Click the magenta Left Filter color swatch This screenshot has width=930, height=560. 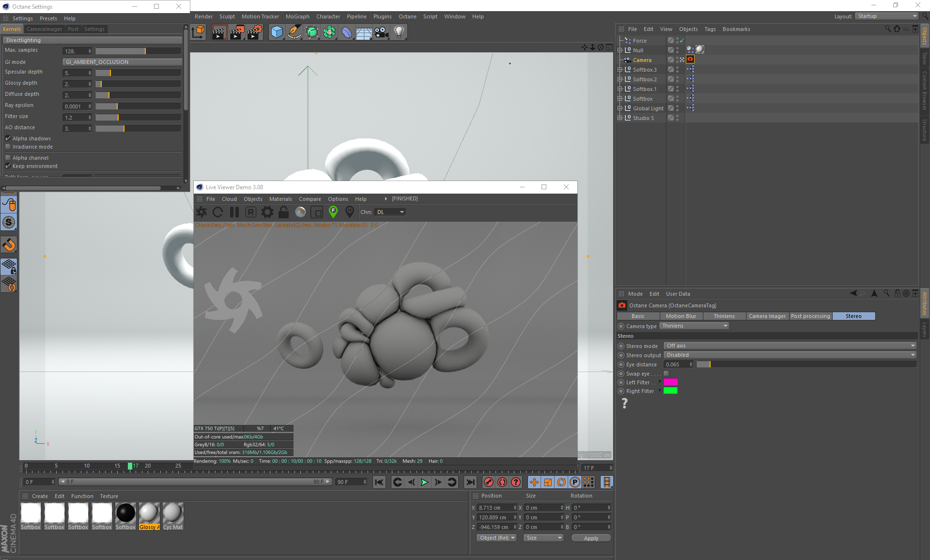pos(670,382)
